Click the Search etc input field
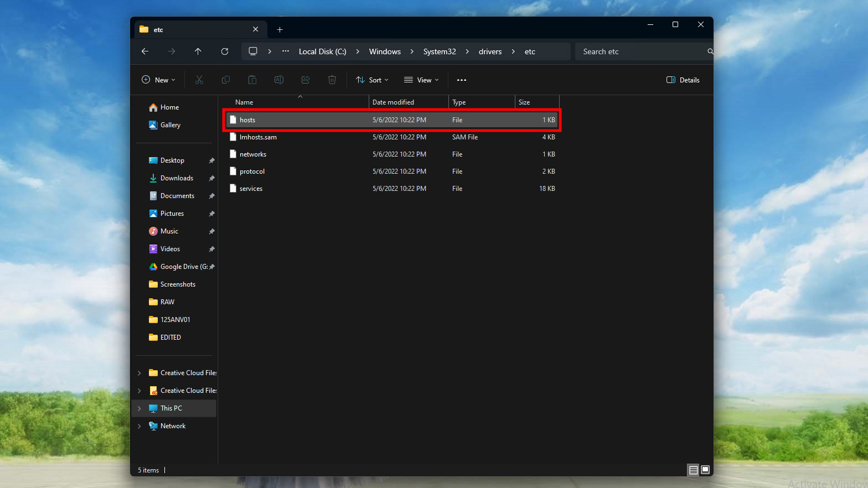The width and height of the screenshot is (868, 488). [x=642, y=51]
